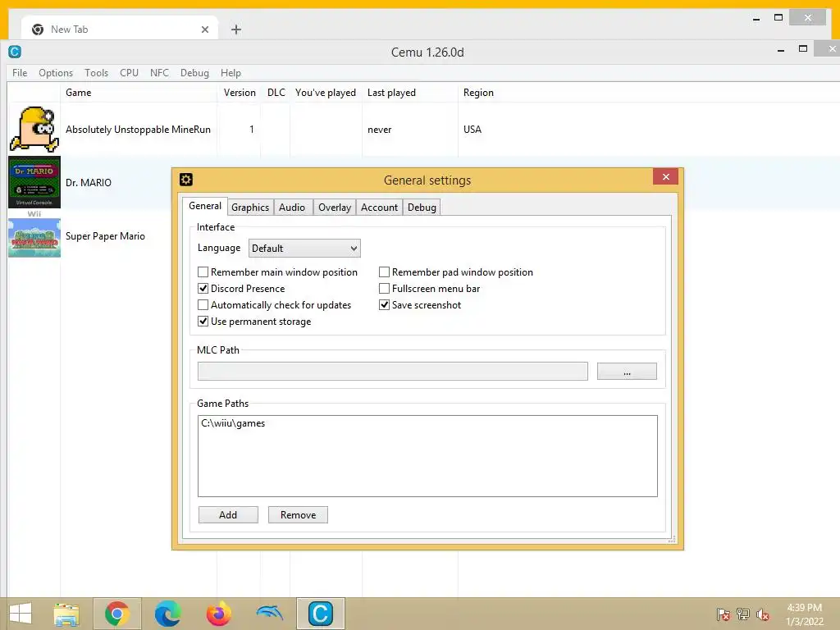Open the File menu

coord(20,73)
